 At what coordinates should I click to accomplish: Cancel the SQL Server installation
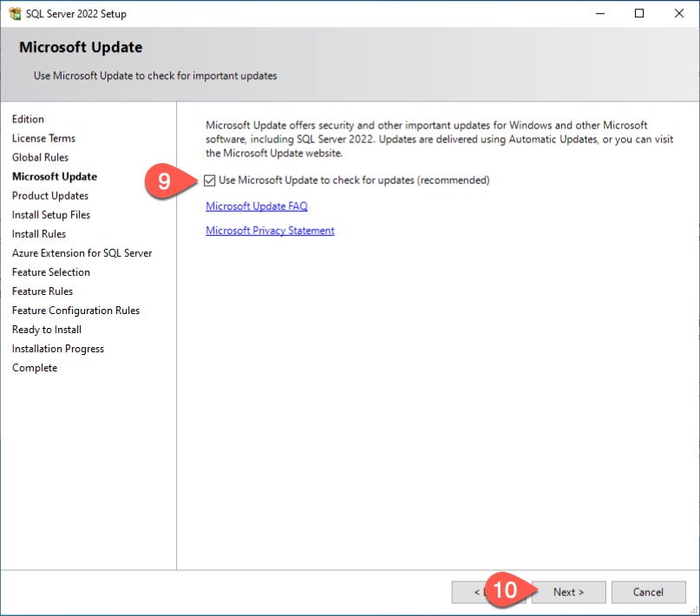click(648, 592)
